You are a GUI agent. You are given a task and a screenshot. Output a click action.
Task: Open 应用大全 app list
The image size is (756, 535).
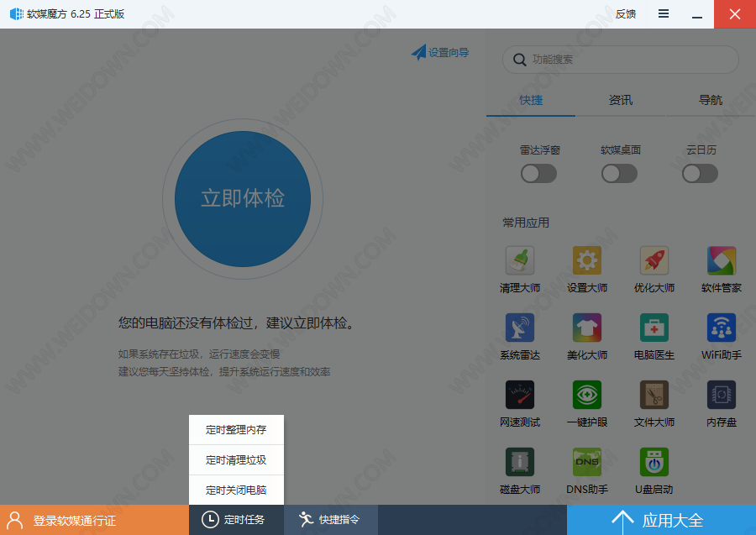[x=662, y=520]
